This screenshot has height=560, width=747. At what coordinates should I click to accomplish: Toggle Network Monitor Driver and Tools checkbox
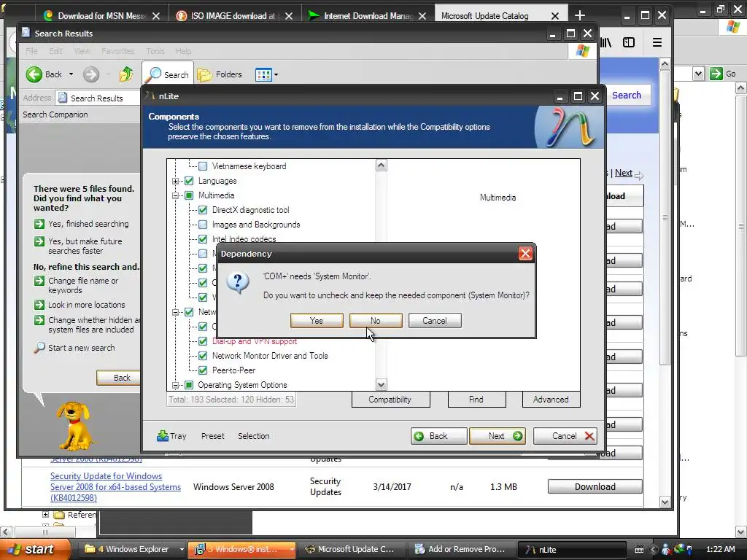click(203, 356)
